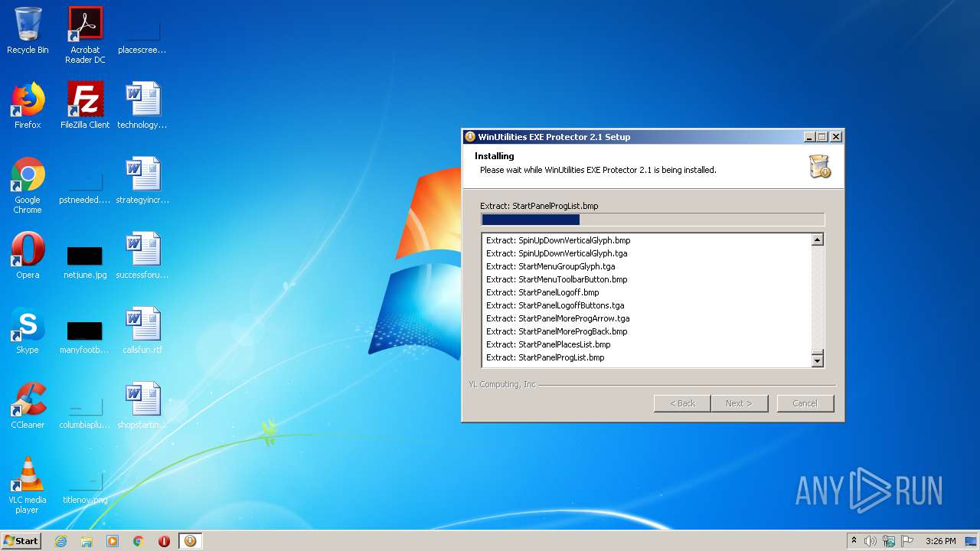The image size is (980, 551).
Task: Click the disabled < Back button
Action: [682, 403]
